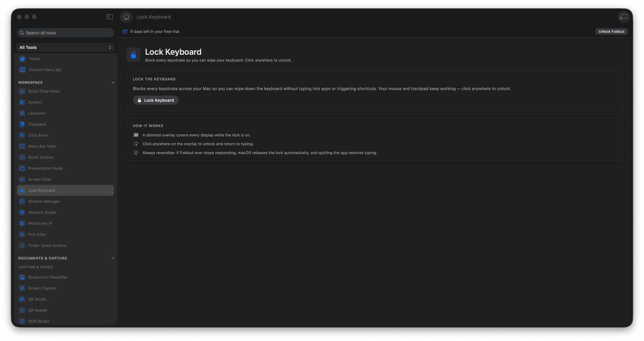Open the Launcher tool label
This screenshot has width=644, height=341.
[x=37, y=113]
